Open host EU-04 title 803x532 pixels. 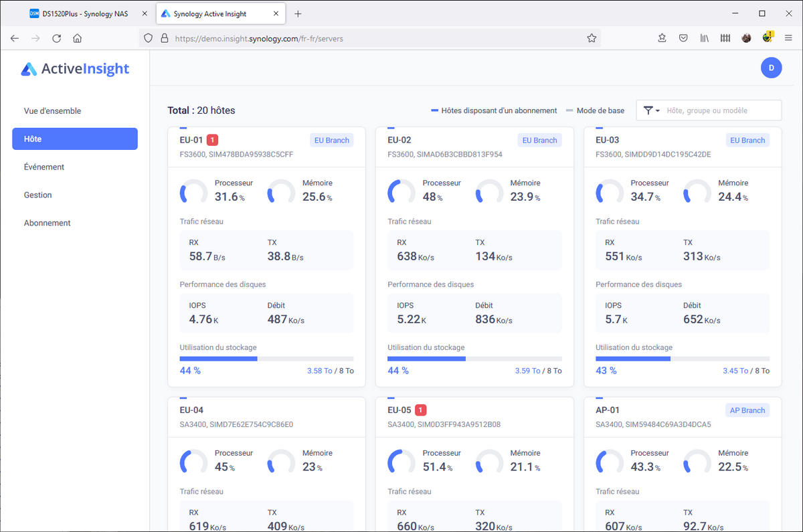[191, 410]
